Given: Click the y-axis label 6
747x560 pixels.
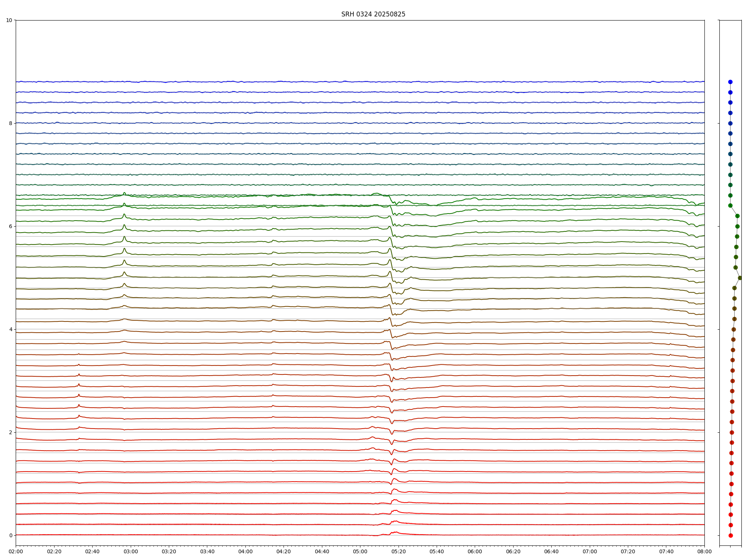Looking at the screenshot, I should (10, 226).
